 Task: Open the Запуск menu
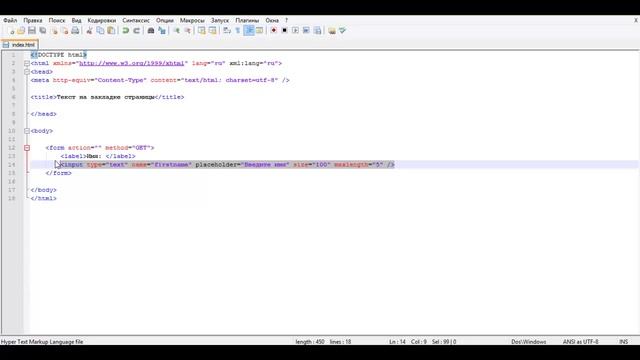(220, 20)
